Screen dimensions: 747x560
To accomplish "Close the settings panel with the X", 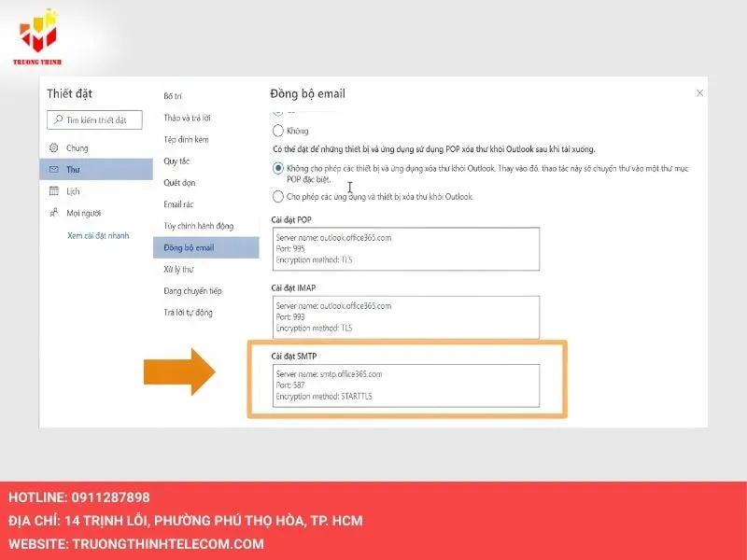I will pyautogui.click(x=700, y=93).
